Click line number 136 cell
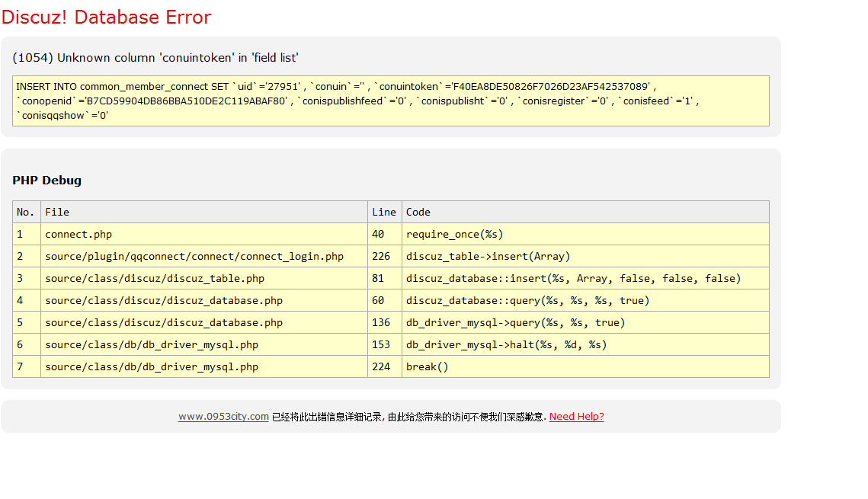Viewport: 868px width, 499px height. [385, 322]
